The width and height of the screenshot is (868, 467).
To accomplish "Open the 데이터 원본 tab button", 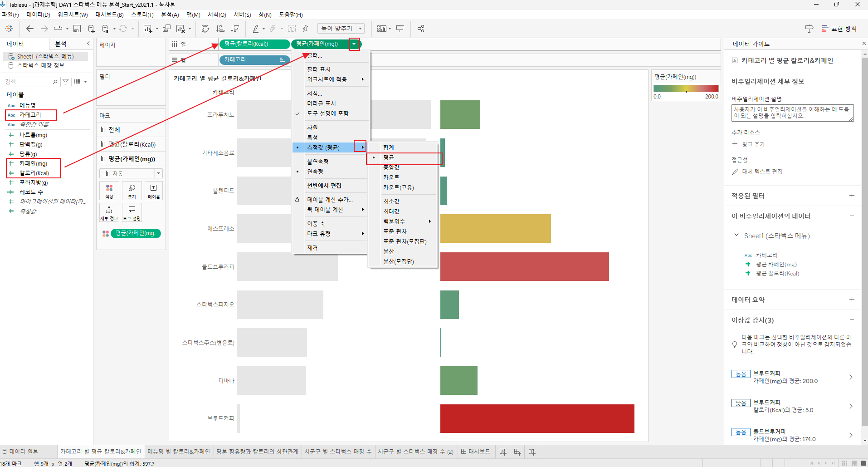I will [x=20, y=452].
